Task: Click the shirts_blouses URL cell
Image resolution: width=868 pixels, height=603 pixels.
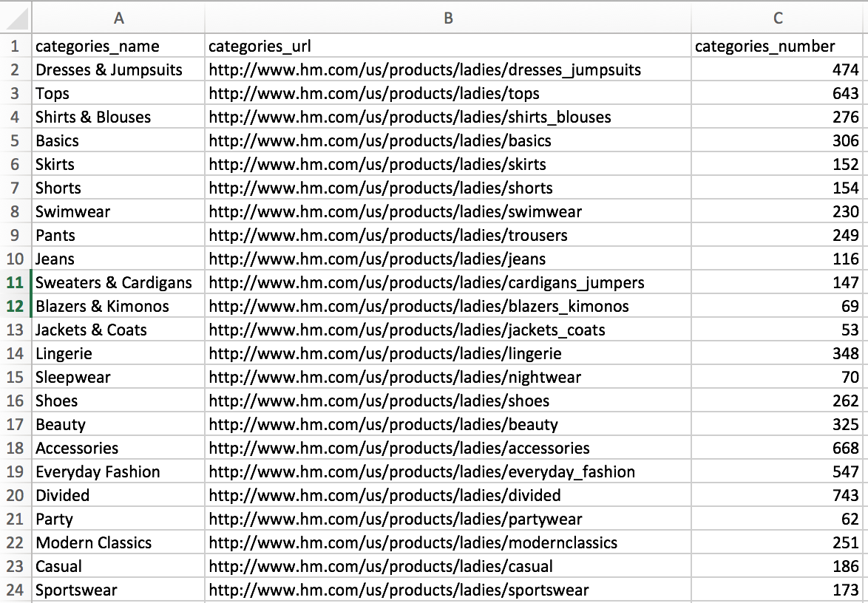Action: click(x=448, y=117)
